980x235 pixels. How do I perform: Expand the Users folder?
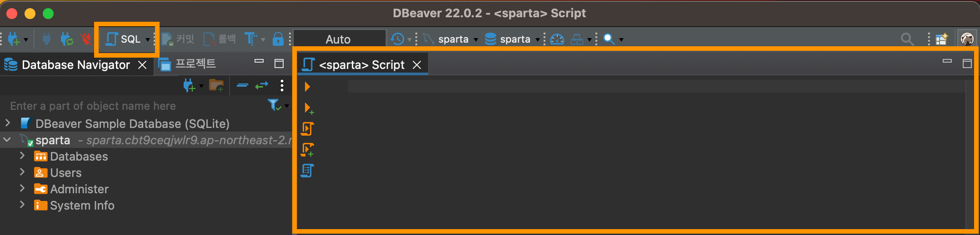[x=22, y=172]
